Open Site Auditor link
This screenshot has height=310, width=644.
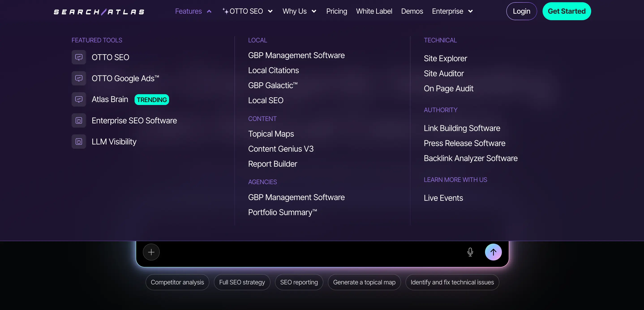pos(444,73)
